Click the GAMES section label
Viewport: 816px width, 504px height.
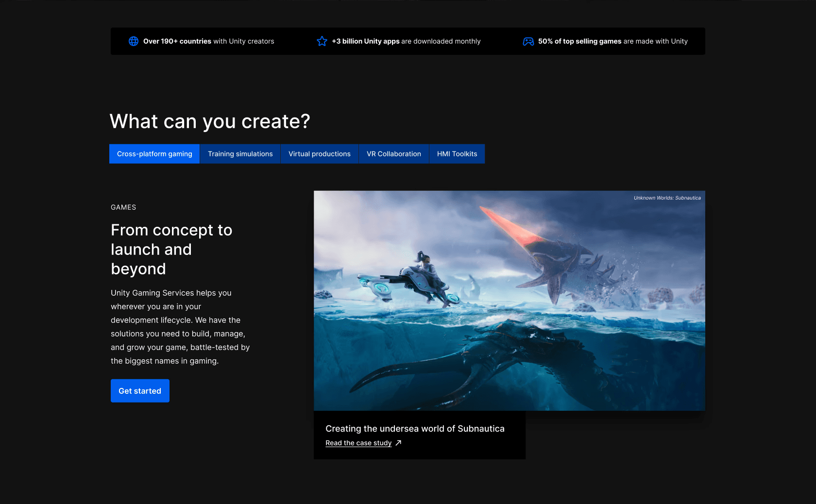click(x=123, y=207)
